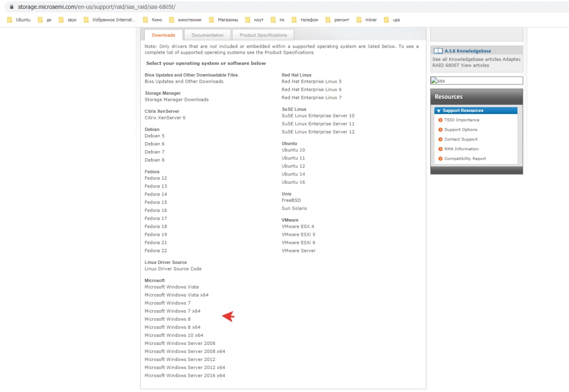Select Microsoft Windows Server 2012

[x=180, y=360]
